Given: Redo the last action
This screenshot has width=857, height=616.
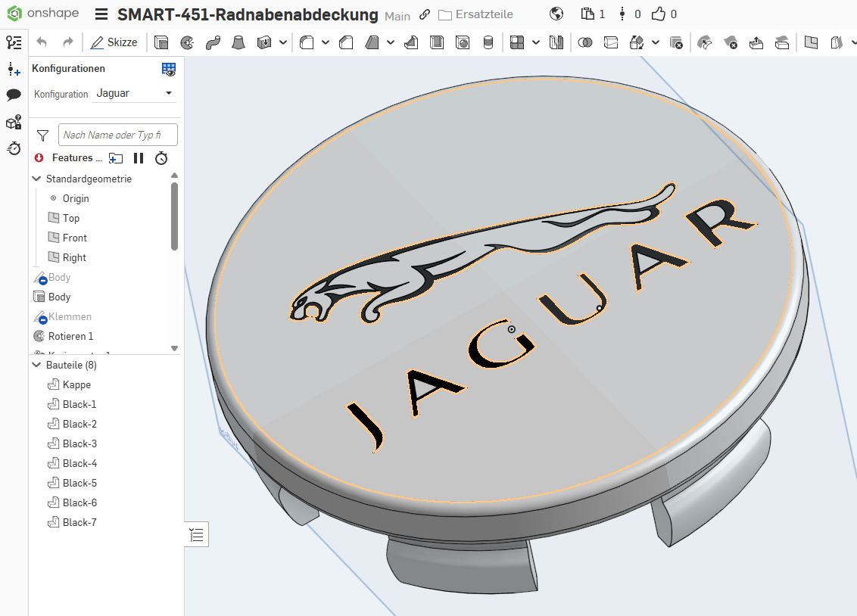Looking at the screenshot, I should click(x=68, y=42).
